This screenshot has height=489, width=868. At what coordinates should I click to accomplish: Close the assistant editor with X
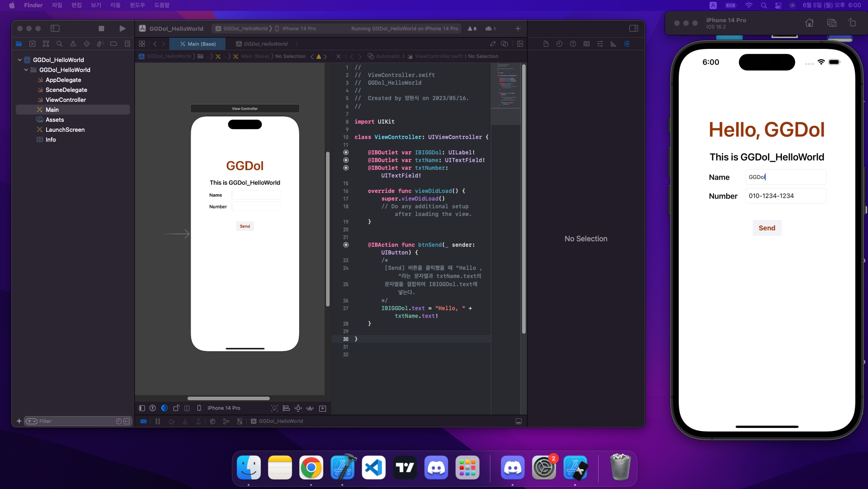click(x=338, y=57)
